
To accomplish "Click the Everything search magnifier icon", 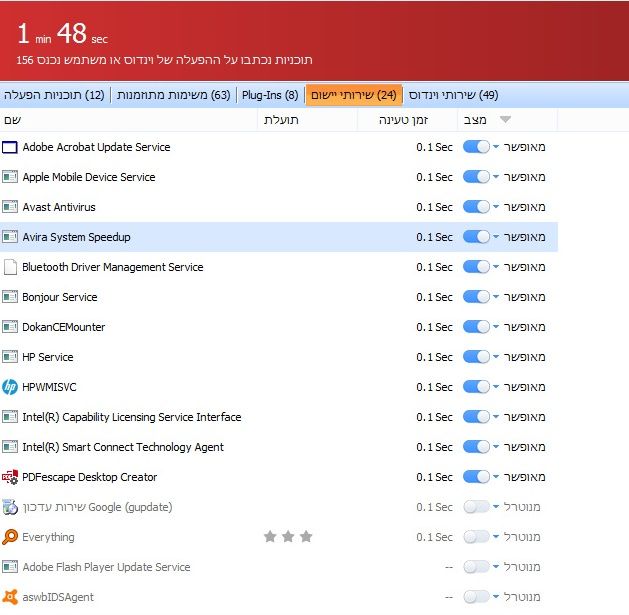I will coord(10,537).
